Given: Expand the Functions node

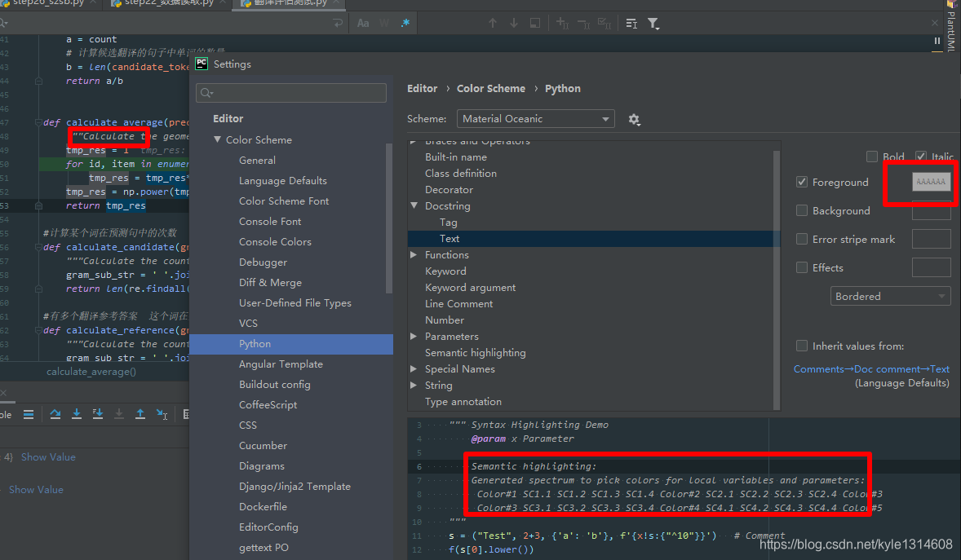Looking at the screenshot, I should (x=414, y=254).
